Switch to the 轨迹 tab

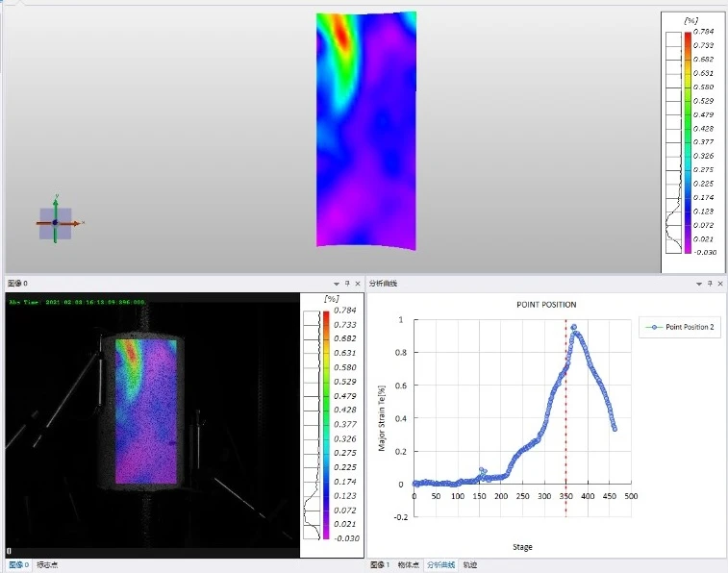[x=469, y=565]
